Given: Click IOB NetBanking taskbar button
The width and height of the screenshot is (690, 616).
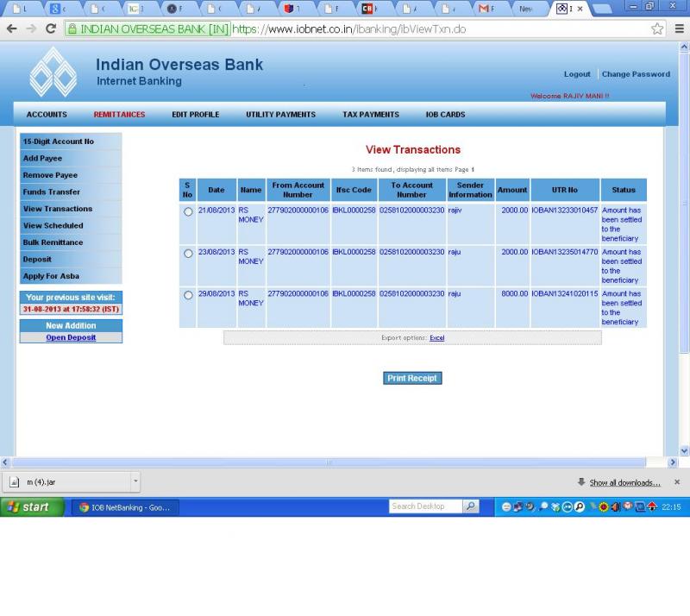Looking at the screenshot, I should coord(125,507).
